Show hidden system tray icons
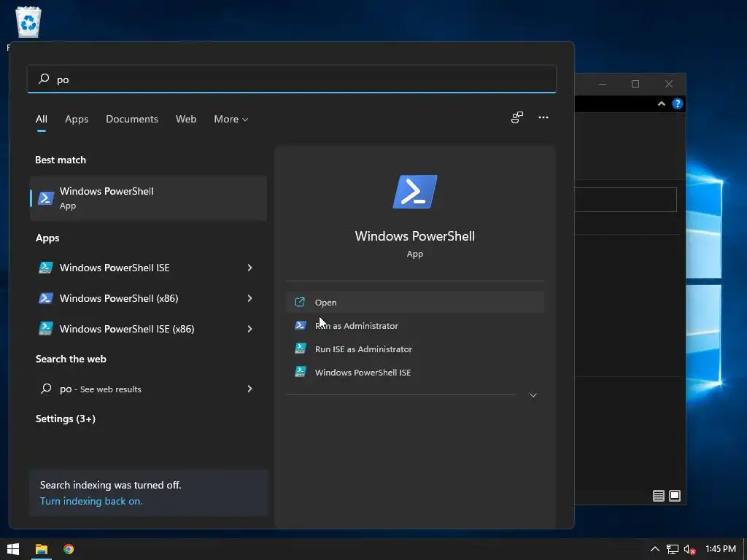 655,550
